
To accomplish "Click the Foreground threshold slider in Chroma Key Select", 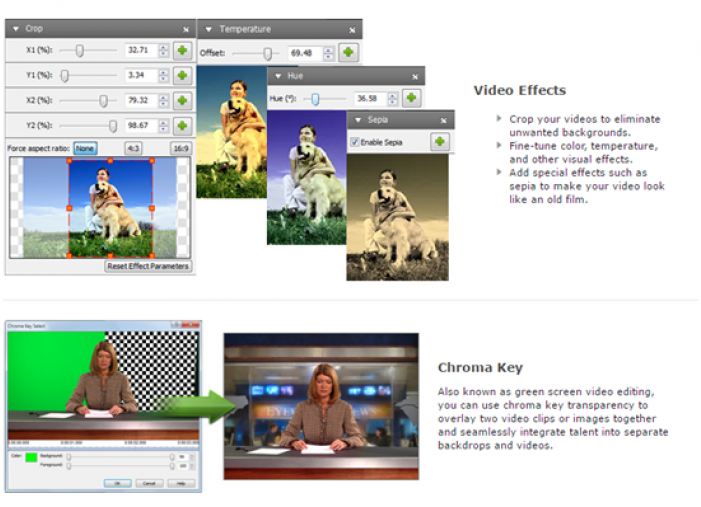I will (x=120, y=466).
